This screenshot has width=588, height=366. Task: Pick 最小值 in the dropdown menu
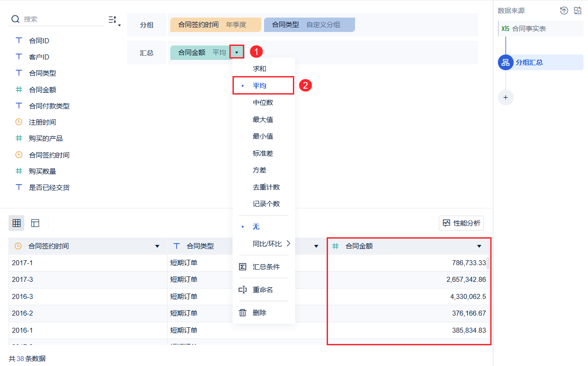264,136
